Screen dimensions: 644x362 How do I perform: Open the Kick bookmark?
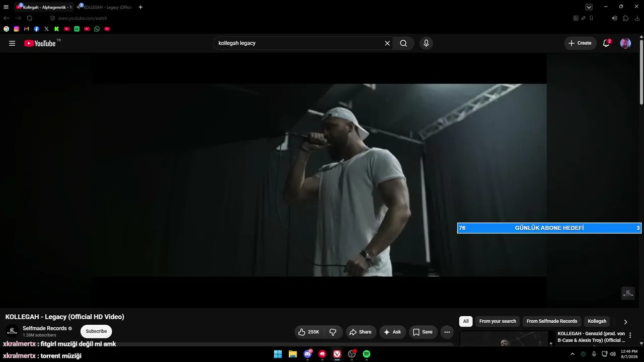click(57, 29)
